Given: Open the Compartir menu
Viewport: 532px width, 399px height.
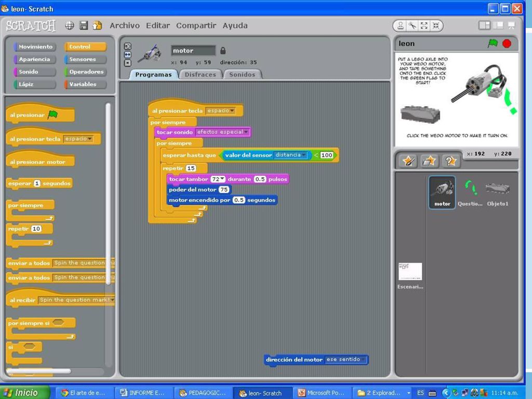Looking at the screenshot, I should click(x=196, y=26).
